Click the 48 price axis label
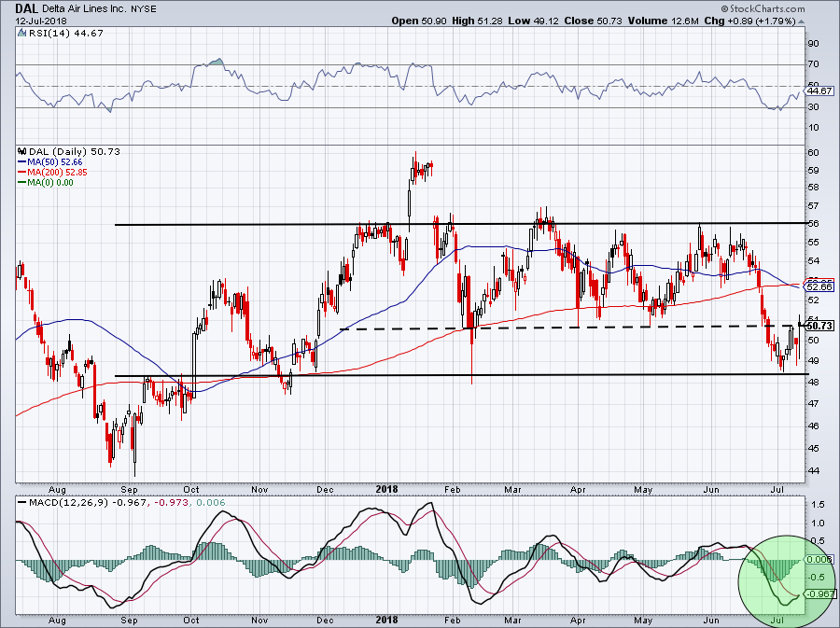This screenshot has height=628, width=840. 813,382
